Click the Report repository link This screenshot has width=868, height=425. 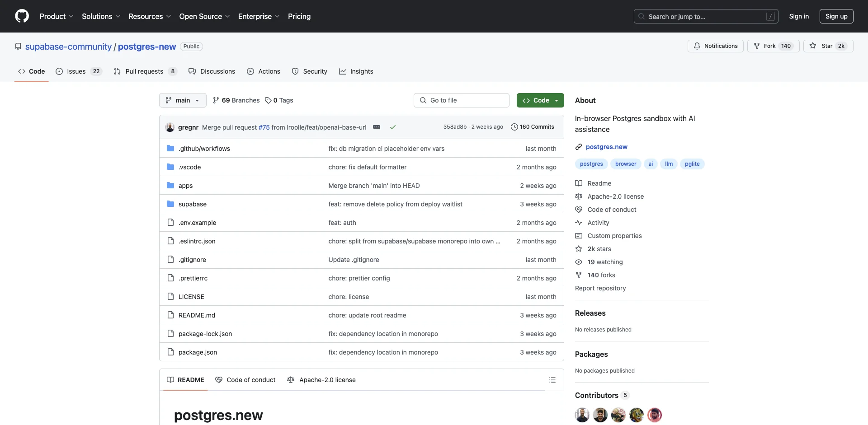600,288
